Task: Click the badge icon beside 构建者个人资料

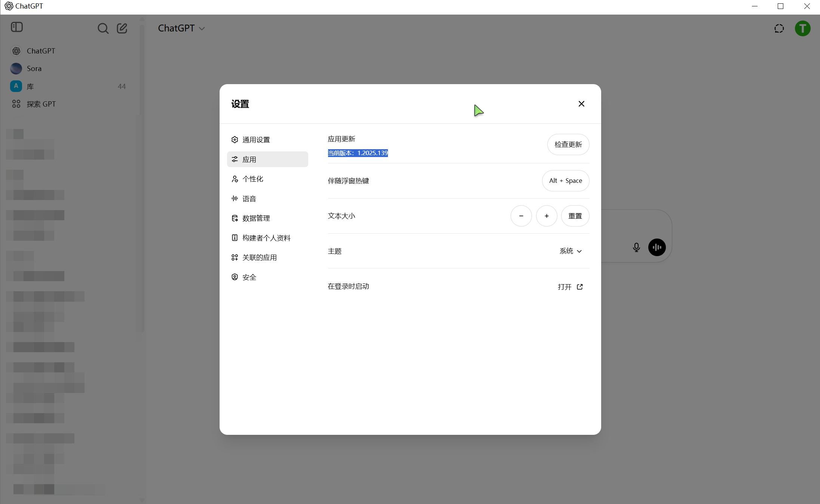Action: coord(235,238)
